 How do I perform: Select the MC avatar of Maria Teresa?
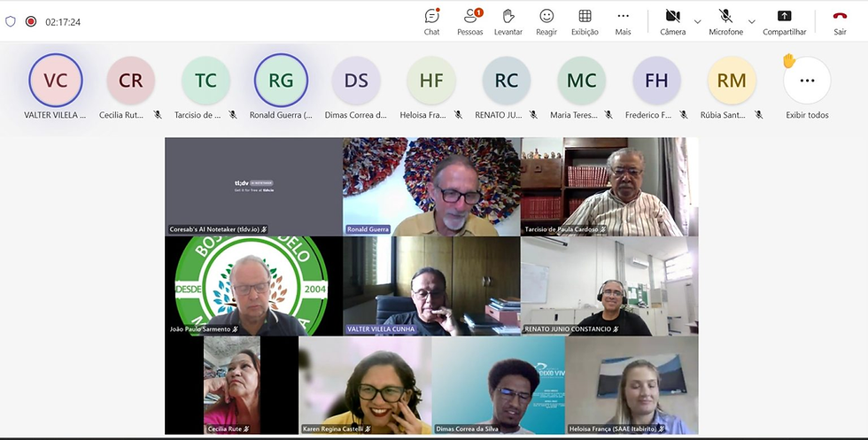click(581, 81)
